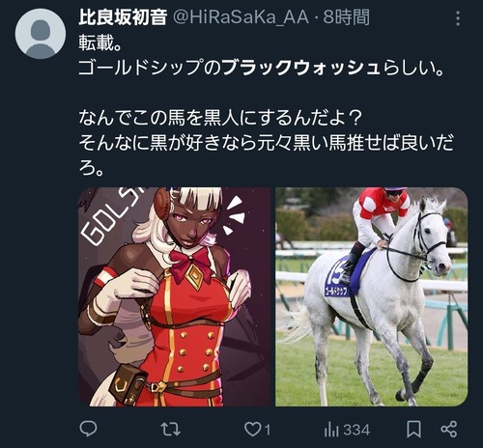Open the share icon
Image resolution: width=483 pixels, height=448 pixels.
tap(449, 429)
